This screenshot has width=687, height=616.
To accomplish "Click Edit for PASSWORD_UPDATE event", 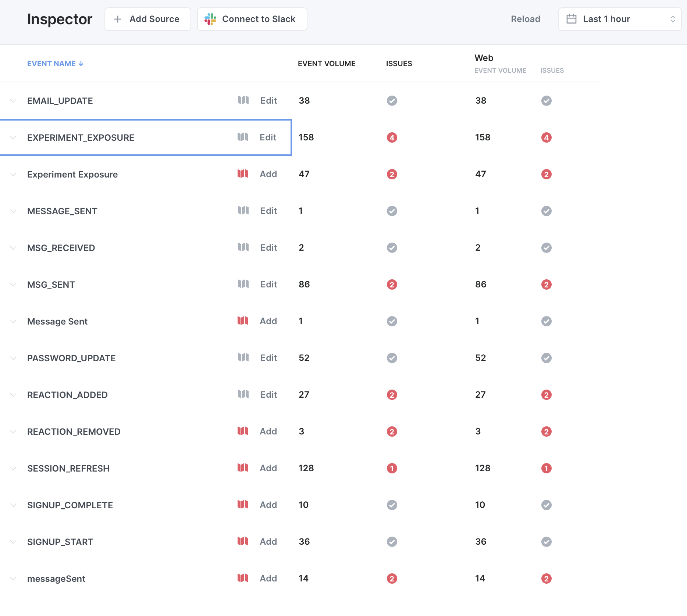I will (x=268, y=358).
